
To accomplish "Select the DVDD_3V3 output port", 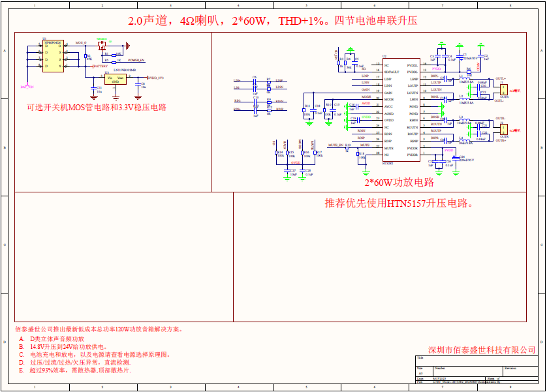I will pyautogui.click(x=156, y=78).
